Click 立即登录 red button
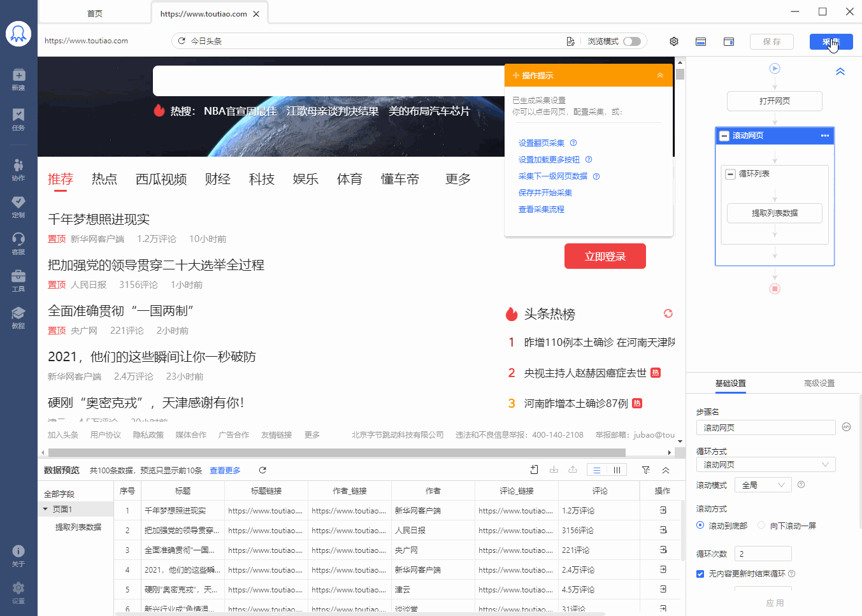The width and height of the screenshot is (862, 616). click(x=605, y=256)
